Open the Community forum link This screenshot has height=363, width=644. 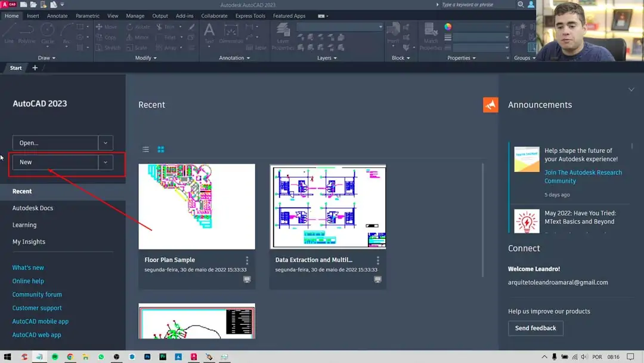37,294
